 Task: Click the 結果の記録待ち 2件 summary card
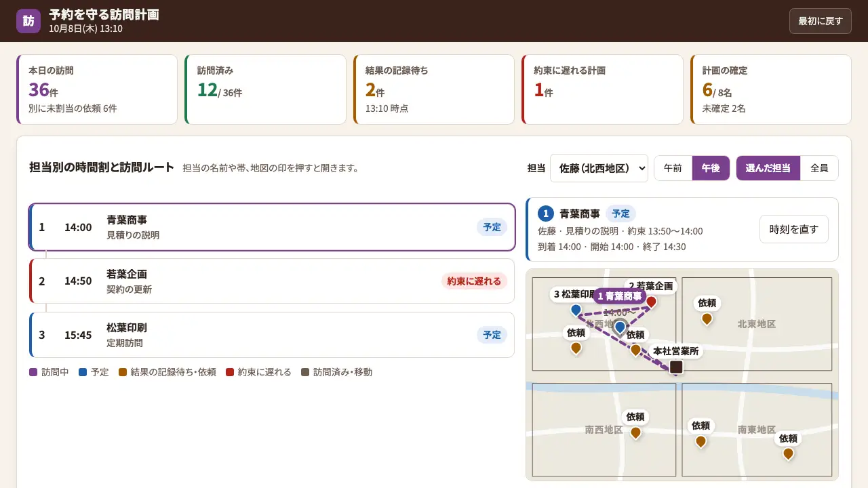point(434,89)
